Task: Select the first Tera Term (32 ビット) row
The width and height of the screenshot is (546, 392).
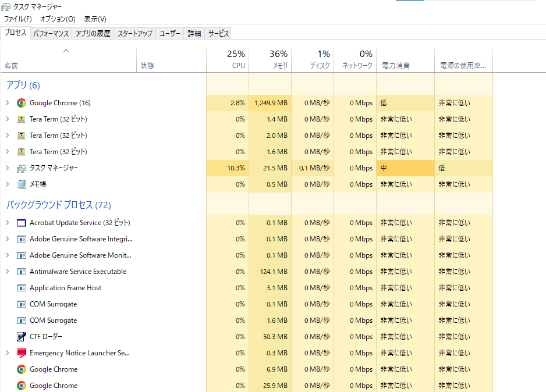Action: coord(58,119)
